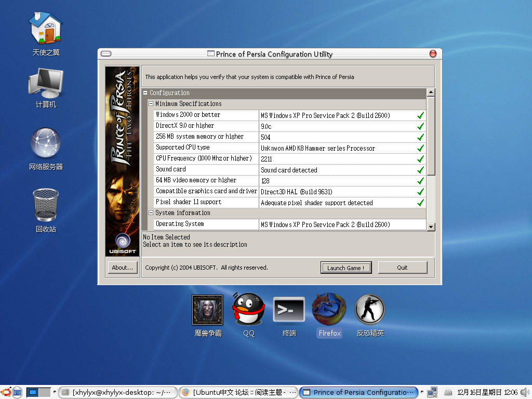The width and height of the screenshot is (532, 399).
Task: Collapse the Configuration section
Action: 145,93
